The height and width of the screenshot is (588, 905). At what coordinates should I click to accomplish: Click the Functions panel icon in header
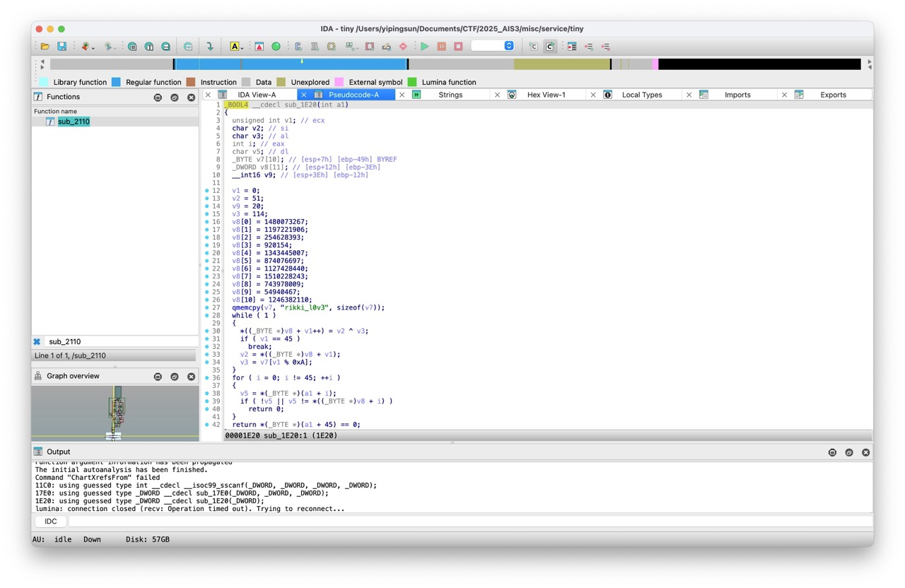click(x=38, y=97)
